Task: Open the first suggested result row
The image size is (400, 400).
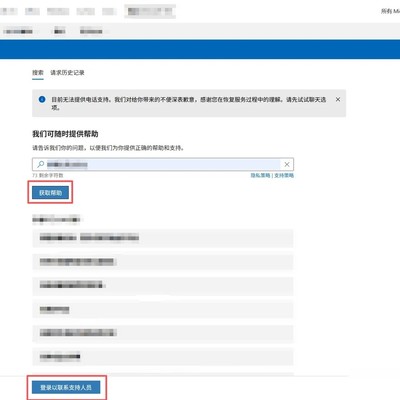Action: [163, 238]
